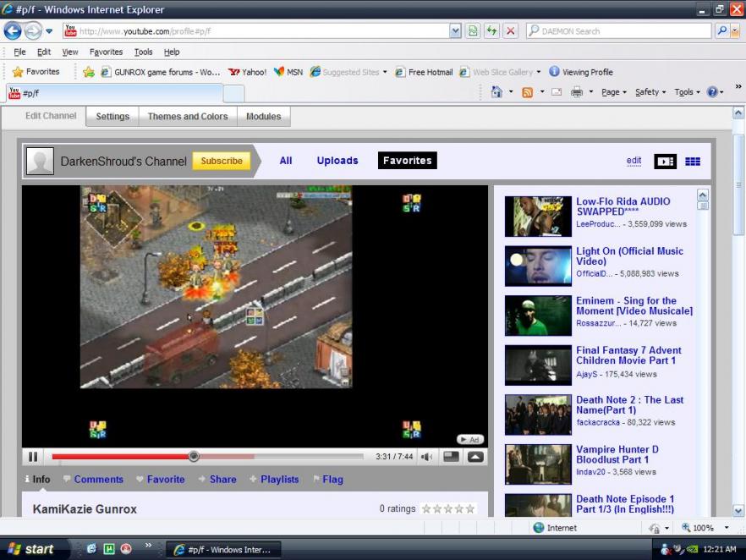Image resolution: width=746 pixels, height=560 pixels.
Task: Rate the video with the fifth star
Action: click(x=470, y=509)
